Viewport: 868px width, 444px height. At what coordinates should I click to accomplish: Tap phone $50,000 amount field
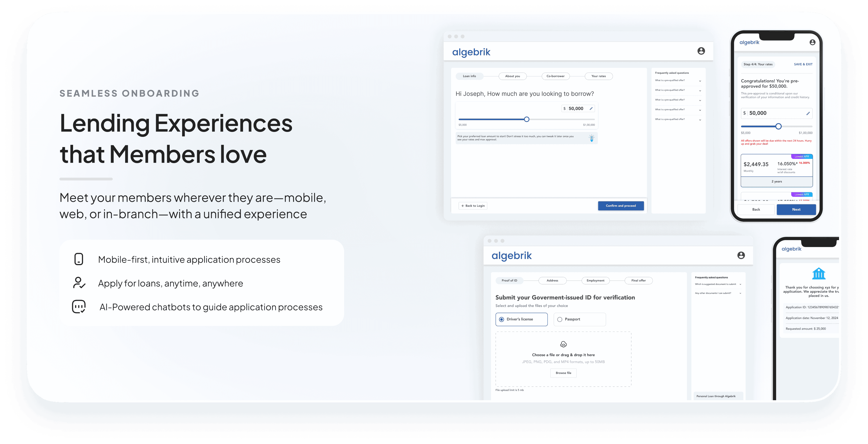point(776,113)
